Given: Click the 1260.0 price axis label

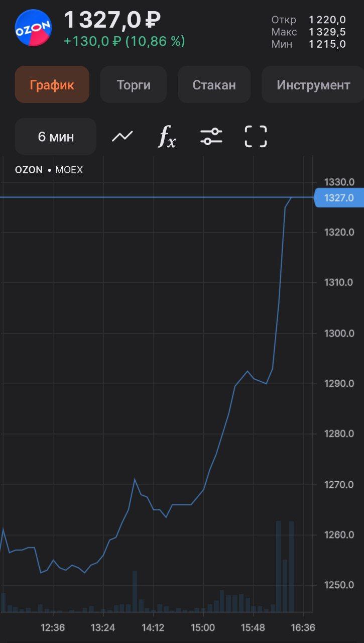Looking at the screenshot, I should pos(339,534).
